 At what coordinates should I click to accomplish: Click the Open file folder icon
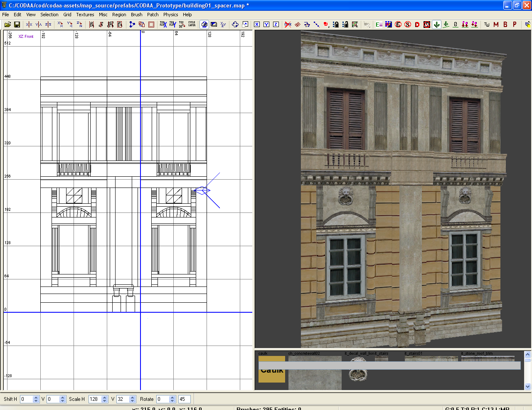tap(7, 25)
